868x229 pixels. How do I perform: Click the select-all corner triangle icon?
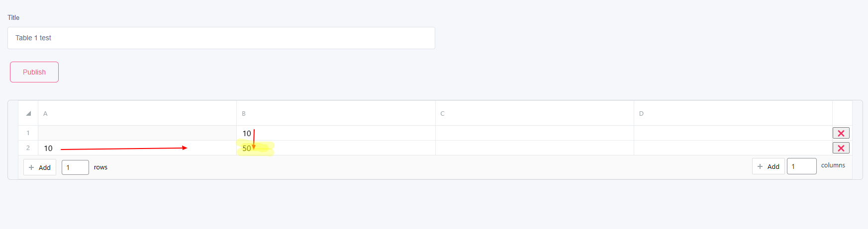[28, 113]
